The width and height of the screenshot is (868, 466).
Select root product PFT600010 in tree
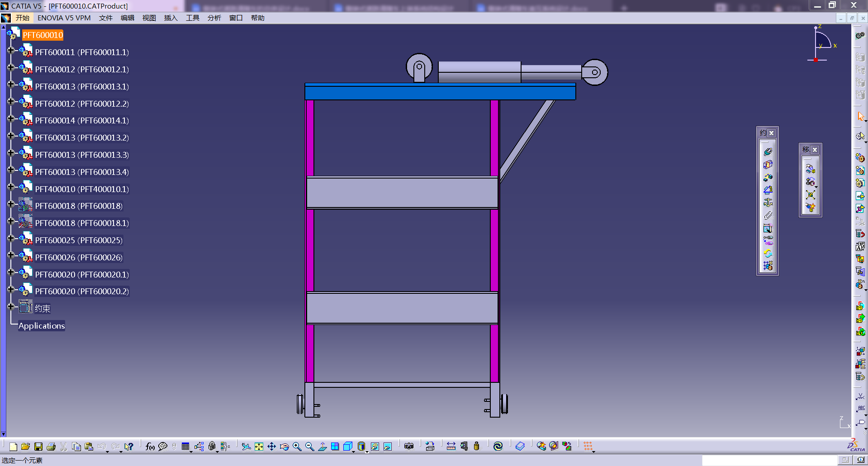click(43, 35)
